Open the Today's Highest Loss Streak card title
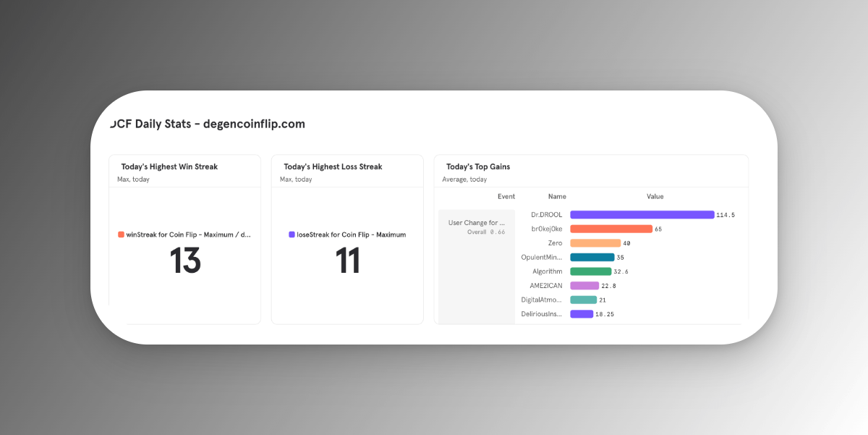The image size is (868, 435). (333, 166)
